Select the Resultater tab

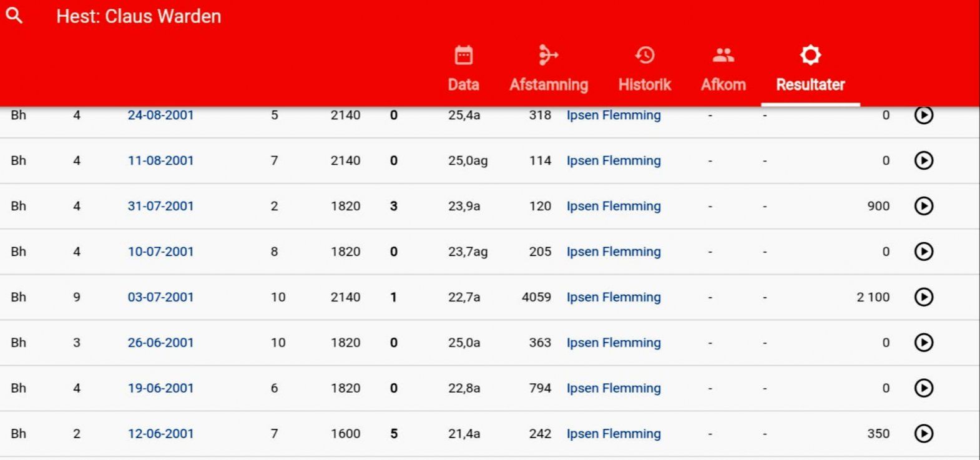click(810, 69)
